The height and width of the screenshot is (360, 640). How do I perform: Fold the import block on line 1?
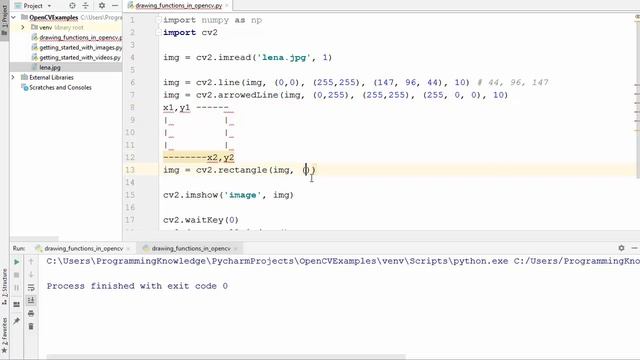pyautogui.click(x=159, y=20)
